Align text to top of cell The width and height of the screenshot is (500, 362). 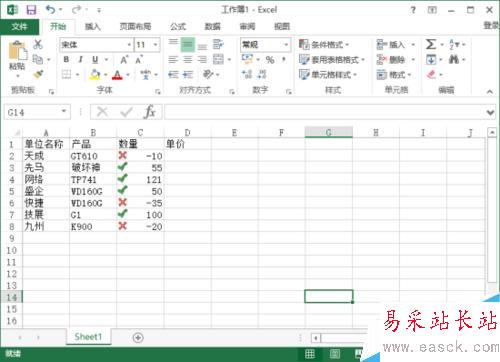pyautogui.click(x=173, y=44)
